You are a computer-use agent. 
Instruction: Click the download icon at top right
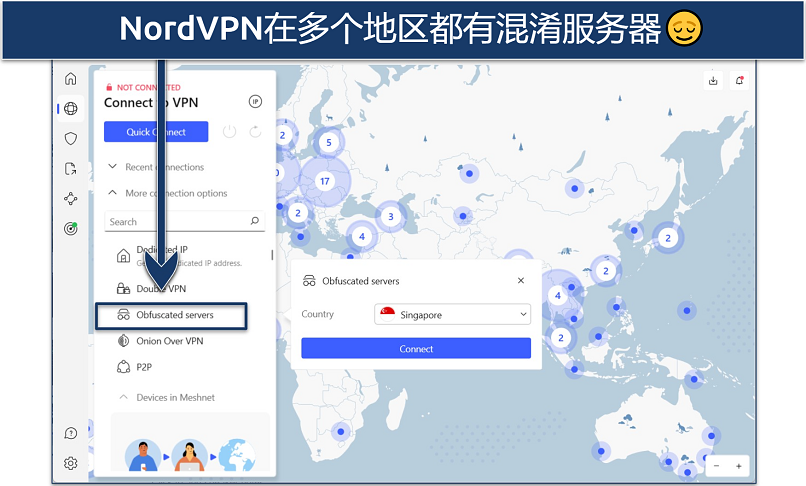[714, 81]
